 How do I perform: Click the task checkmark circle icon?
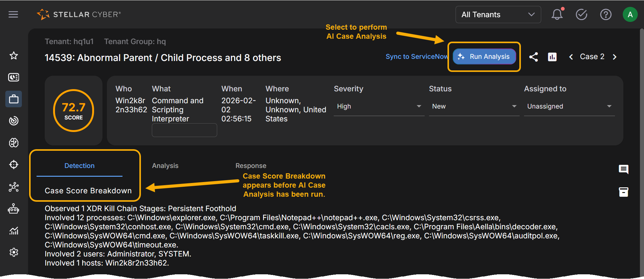point(581,14)
